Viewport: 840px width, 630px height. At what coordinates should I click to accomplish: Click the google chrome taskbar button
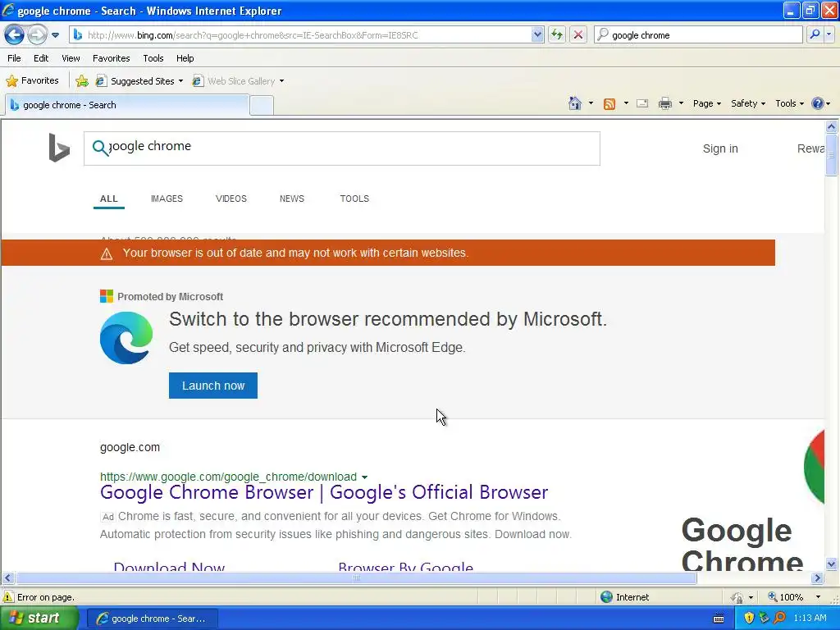click(x=152, y=619)
